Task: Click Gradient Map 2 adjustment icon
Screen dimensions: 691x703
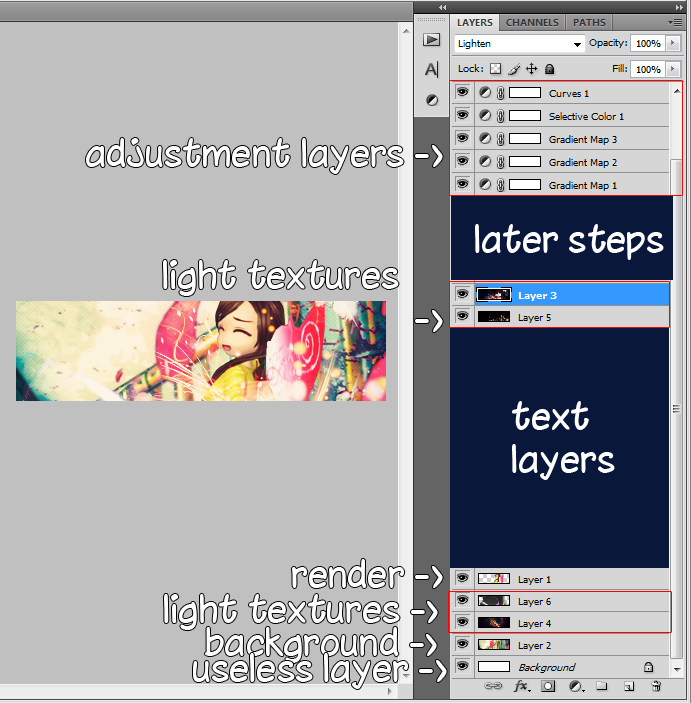Action: (x=485, y=161)
